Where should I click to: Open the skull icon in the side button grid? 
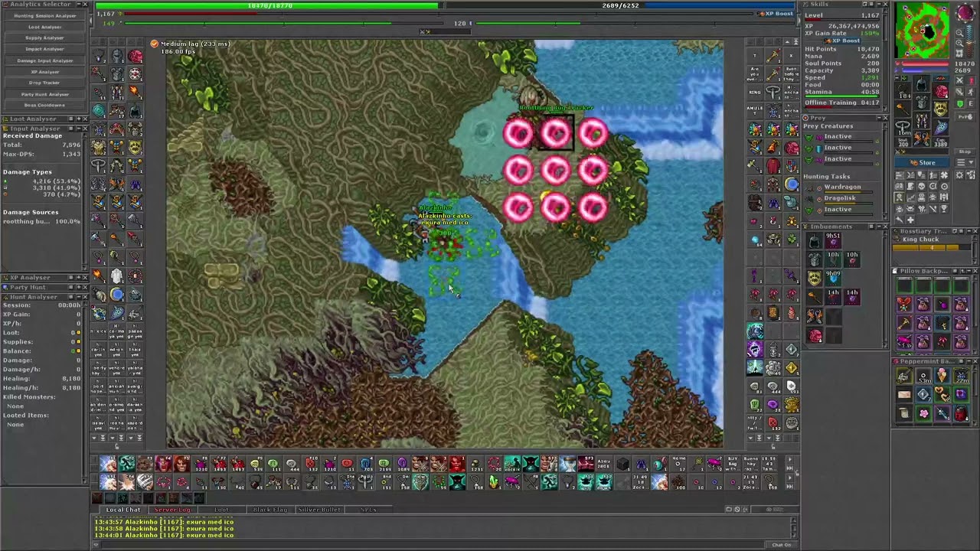922,186
